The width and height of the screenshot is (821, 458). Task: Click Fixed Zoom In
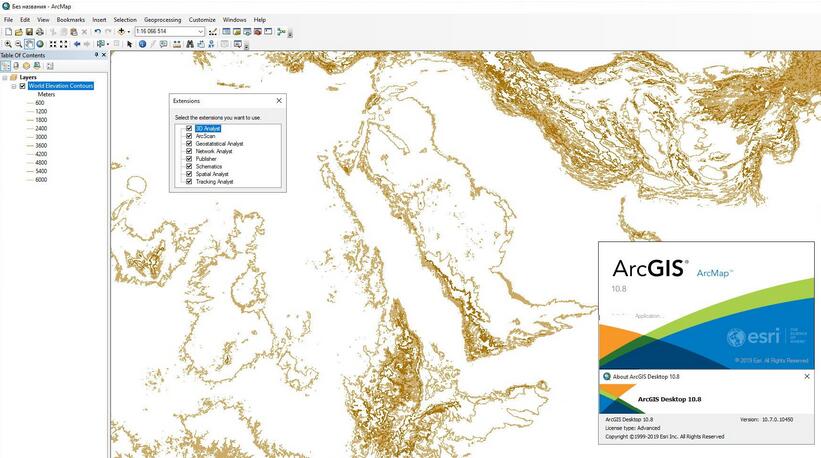(53, 44)
